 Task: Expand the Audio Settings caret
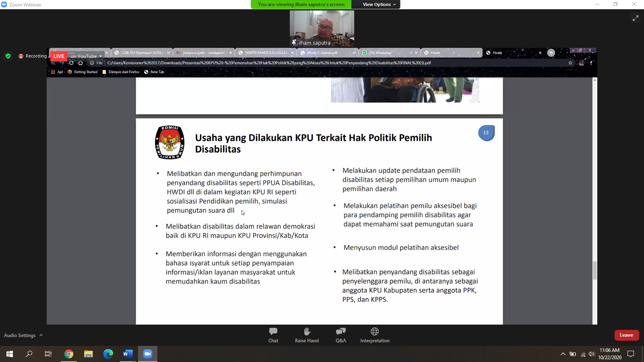pyautogui.click(x=41, y=335)
